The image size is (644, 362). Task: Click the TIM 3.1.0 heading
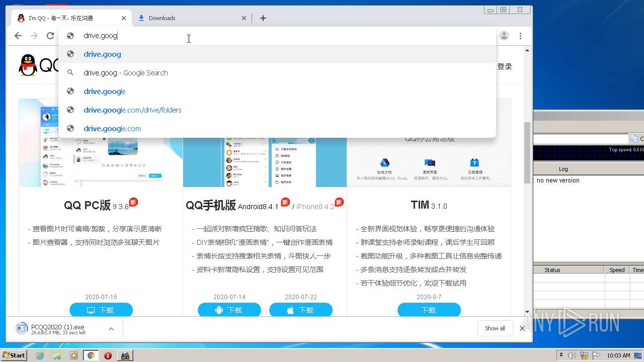click(x=429, y=206)
